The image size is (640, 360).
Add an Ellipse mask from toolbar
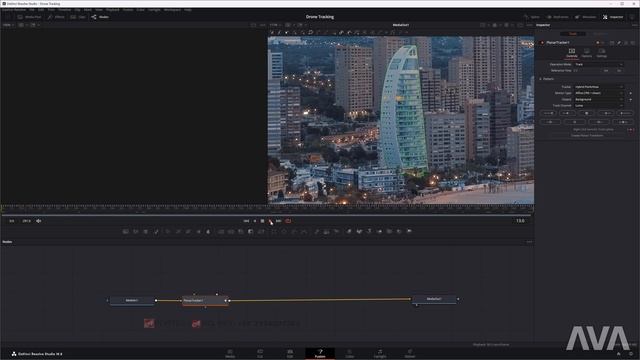tap(284, 231)
